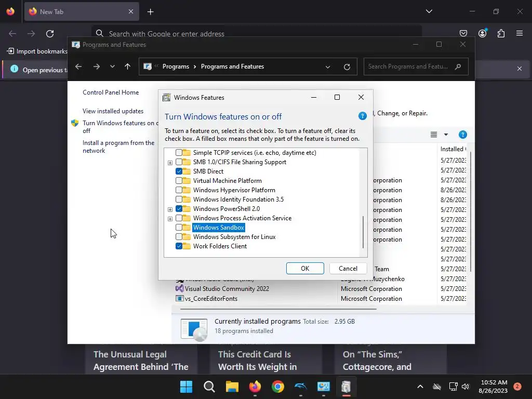Expand the Windows PowerShell 2.0 node
Image resolution: width=532 pixels, height=399 pixels.
(x=170, y=209)
